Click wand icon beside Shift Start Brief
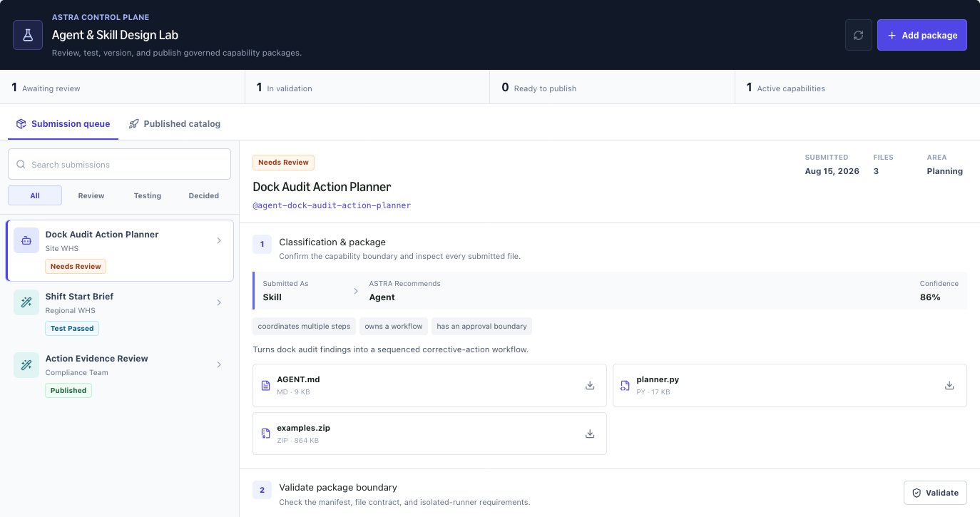980x517 pixels. tap(26, 302)
